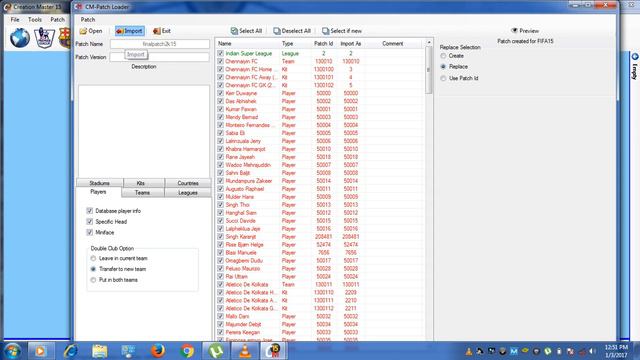This screenshot has width=640, height=360.
Task: Open Windows Media Player from taskbar
Action: click(40, 351)
